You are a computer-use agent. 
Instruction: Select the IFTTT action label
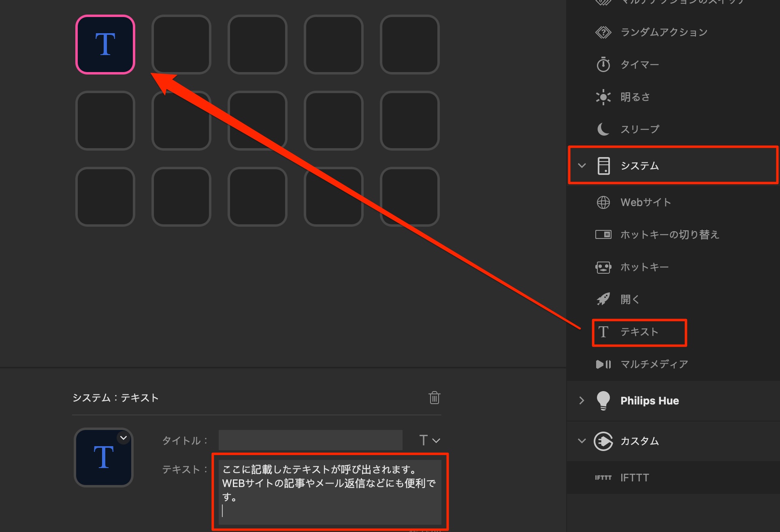[635, 477]
